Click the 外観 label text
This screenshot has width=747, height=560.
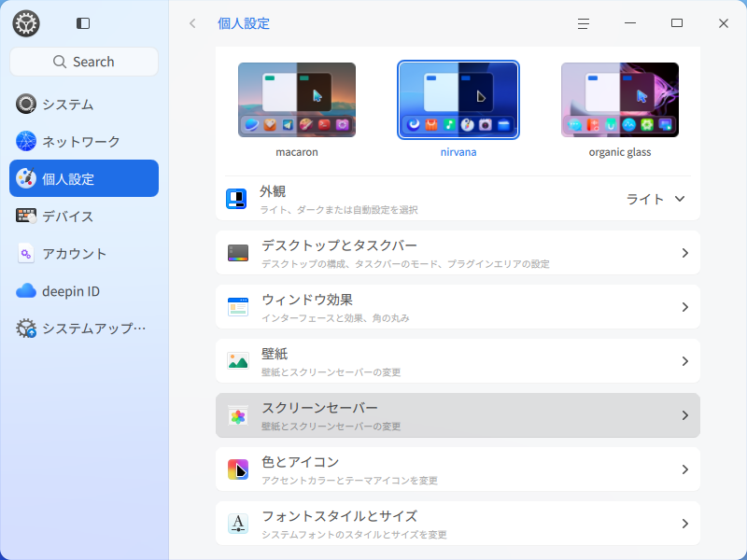273,191
